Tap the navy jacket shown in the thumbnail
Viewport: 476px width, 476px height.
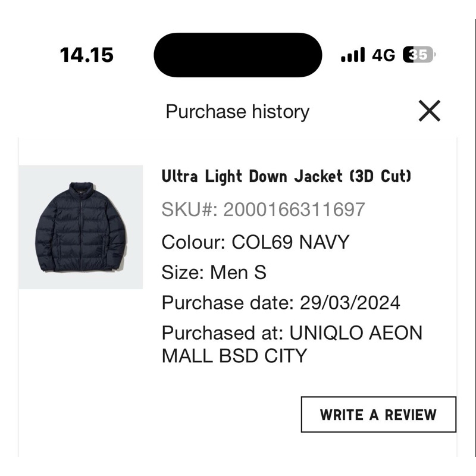82,226
